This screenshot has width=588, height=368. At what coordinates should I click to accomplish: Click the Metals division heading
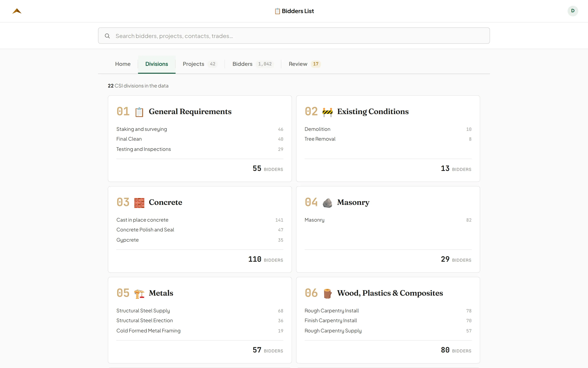[161, 293]
